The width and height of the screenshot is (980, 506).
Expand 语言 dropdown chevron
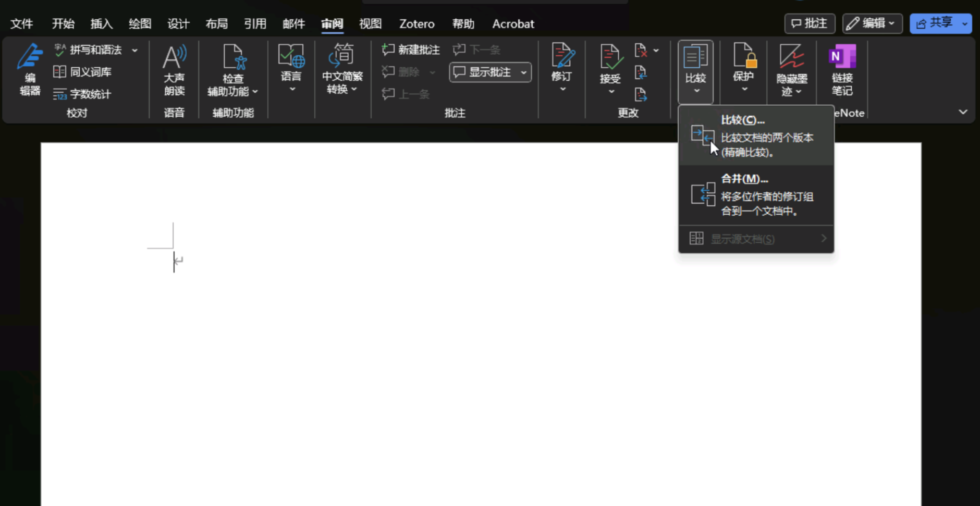coord(292,90)
